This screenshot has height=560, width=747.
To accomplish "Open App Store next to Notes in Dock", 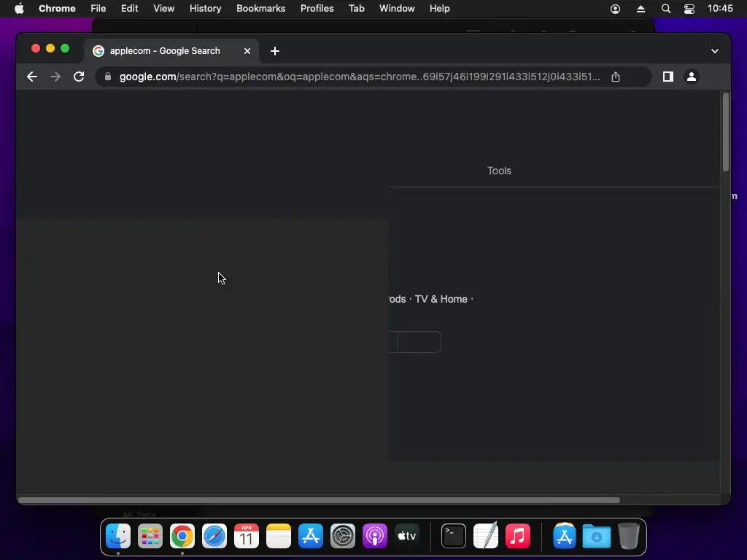I will pyautogui.click(x=311, y=536).
